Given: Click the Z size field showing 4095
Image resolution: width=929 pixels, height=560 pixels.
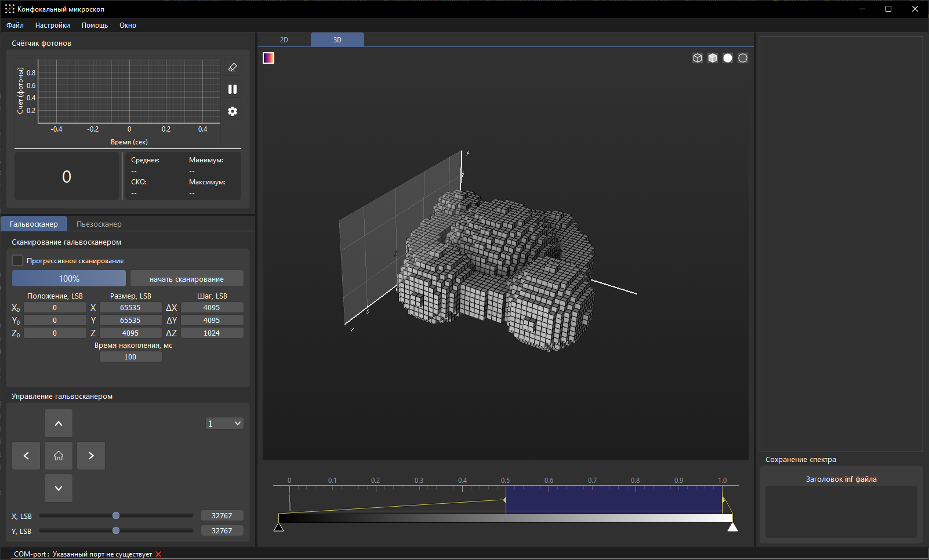Looking at the screenshot, I should pyautogui.click(x=130, y=333).
